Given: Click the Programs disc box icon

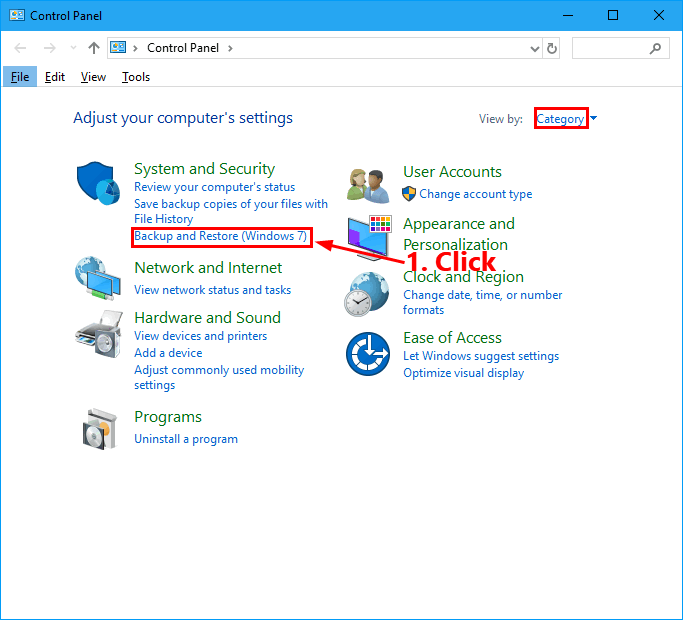Looking at the screenshot, I should [x=100, y=430].
